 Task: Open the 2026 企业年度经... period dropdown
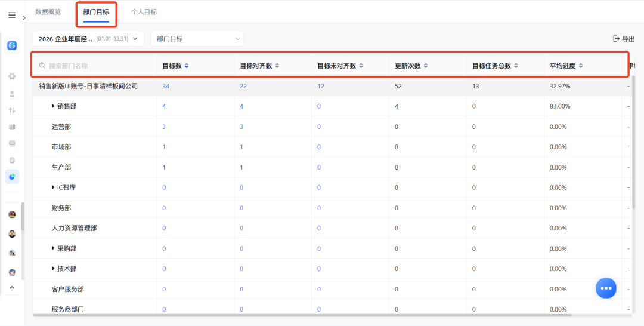pyautogui.click(x=88, y=39)
